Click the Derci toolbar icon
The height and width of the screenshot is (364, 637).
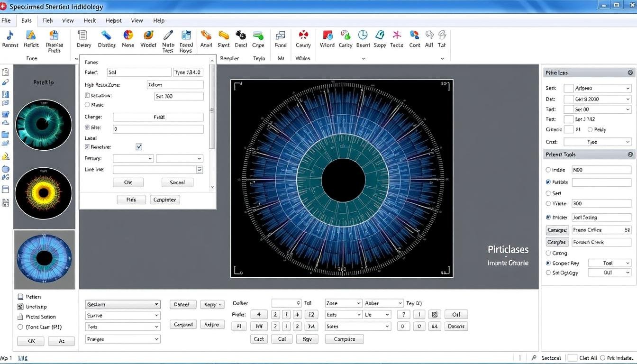[x=241, y=36]
